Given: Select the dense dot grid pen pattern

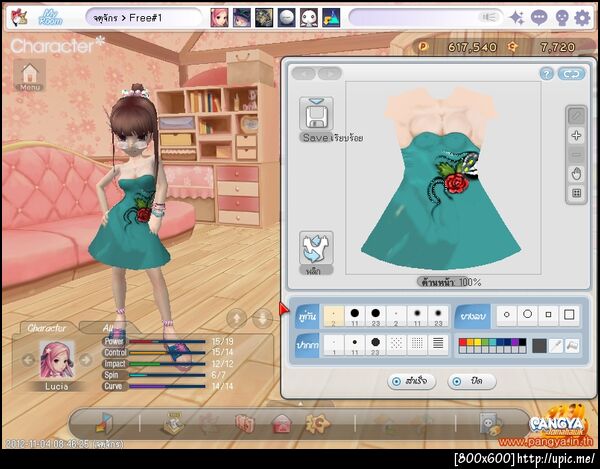Looking at the screenshot, I should tap(417, 344).
